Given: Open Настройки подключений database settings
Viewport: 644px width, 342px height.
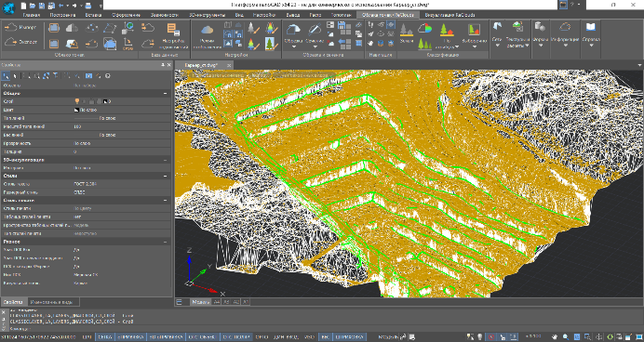Looking at the screenshot, I should point(173,36).
